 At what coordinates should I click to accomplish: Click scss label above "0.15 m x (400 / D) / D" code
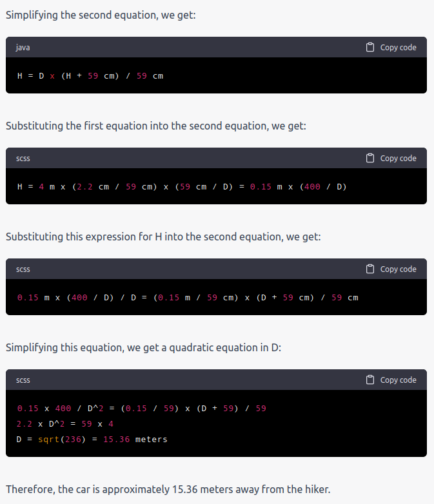(x=23, y=269)
